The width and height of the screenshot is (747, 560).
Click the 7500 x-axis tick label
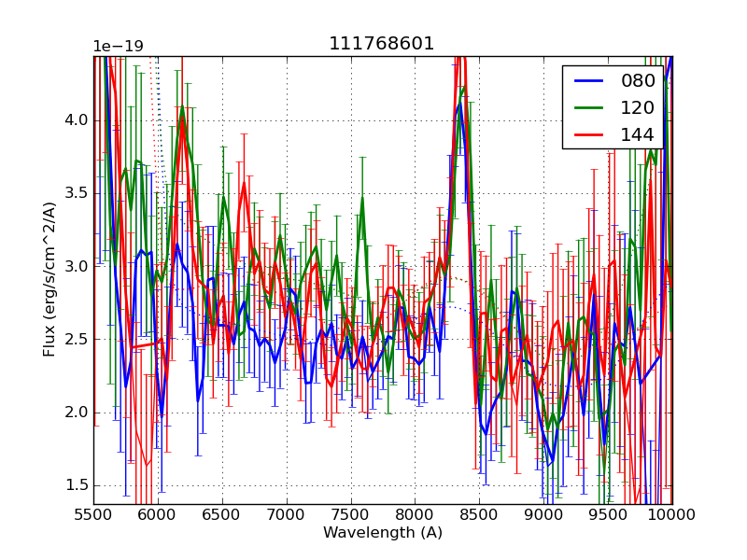pyautogui.click(x=351, y=514)
